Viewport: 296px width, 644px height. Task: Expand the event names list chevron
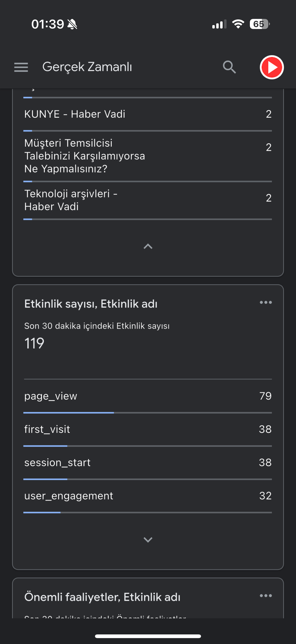148,540
